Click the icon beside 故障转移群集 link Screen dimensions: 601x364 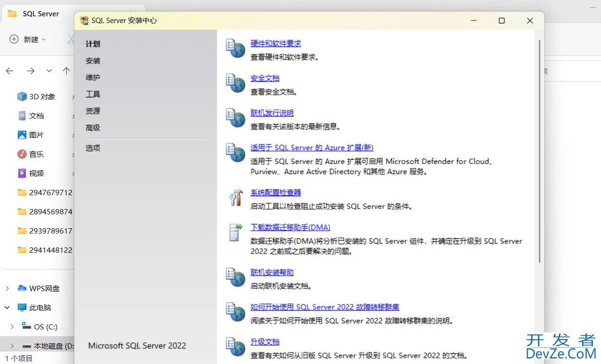click(x=236, y=312)
